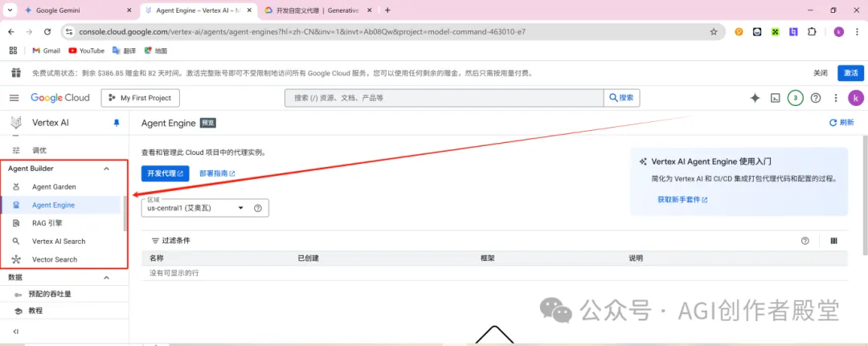Open YouTube bookmark
This screenshot has width=868, height=346.
click(86, 51)
